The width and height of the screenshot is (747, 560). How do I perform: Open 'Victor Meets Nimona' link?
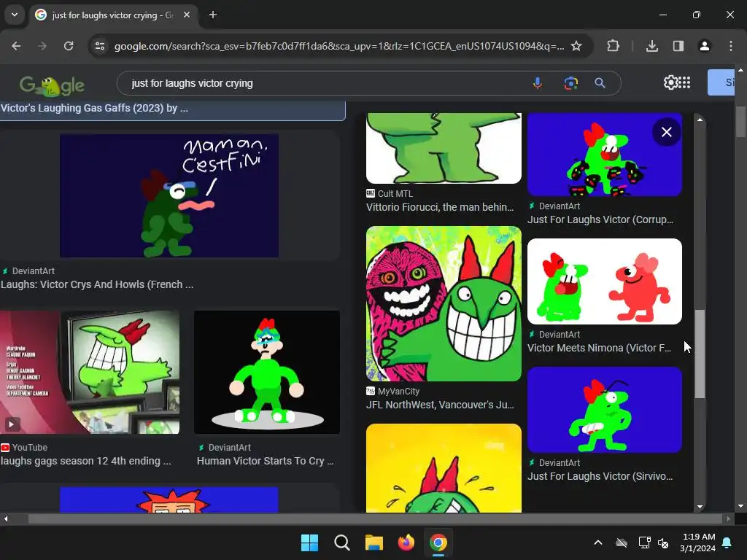pos(599,348)
